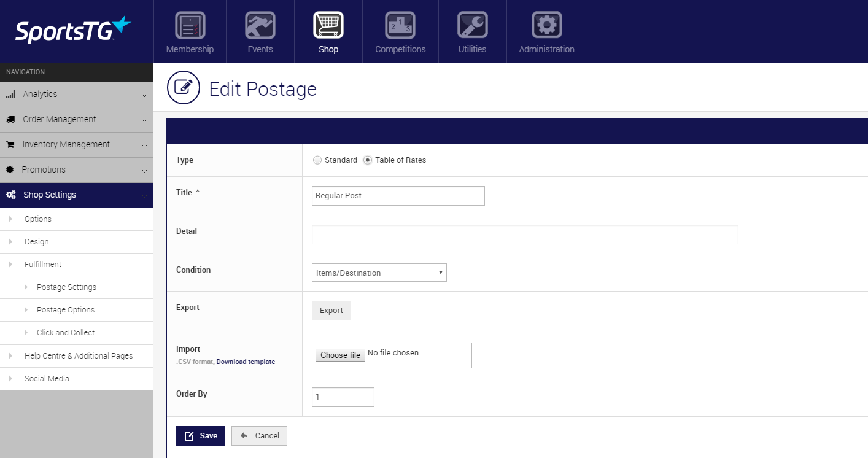Open the Membership module icon

(190, 25)
